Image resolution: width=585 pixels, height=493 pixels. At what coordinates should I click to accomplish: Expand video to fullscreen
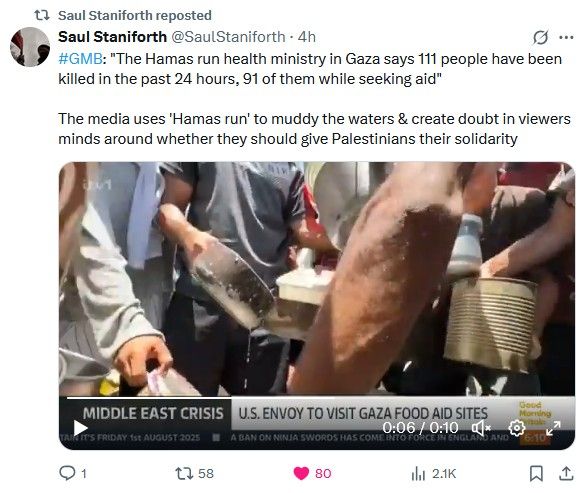click(x=553, y=428)
